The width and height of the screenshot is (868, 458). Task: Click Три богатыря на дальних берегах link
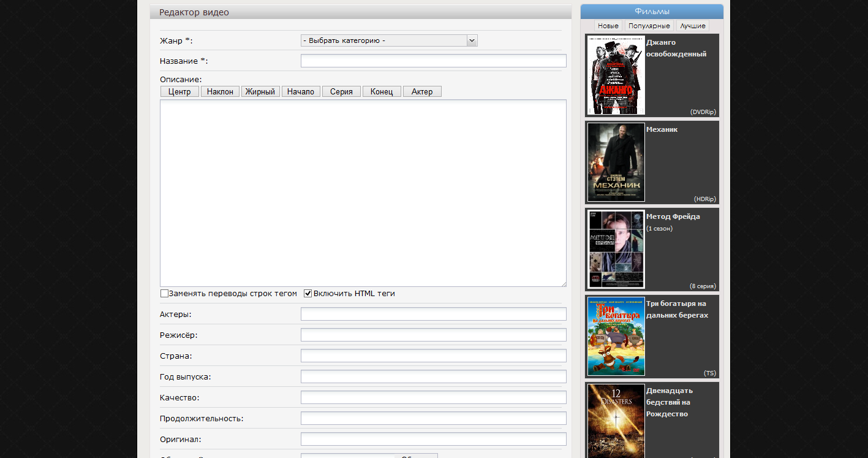(x=676, y=309)
